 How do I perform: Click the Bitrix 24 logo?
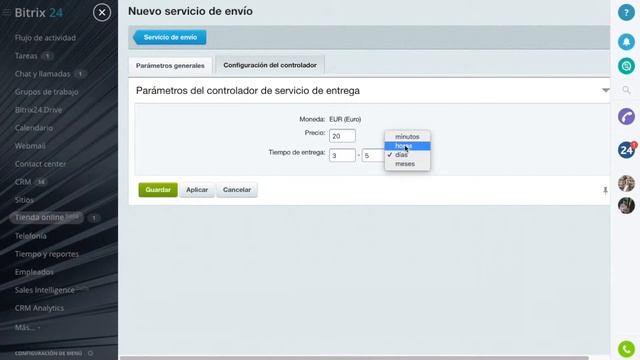pyautogui.click(x=39, y=13)
